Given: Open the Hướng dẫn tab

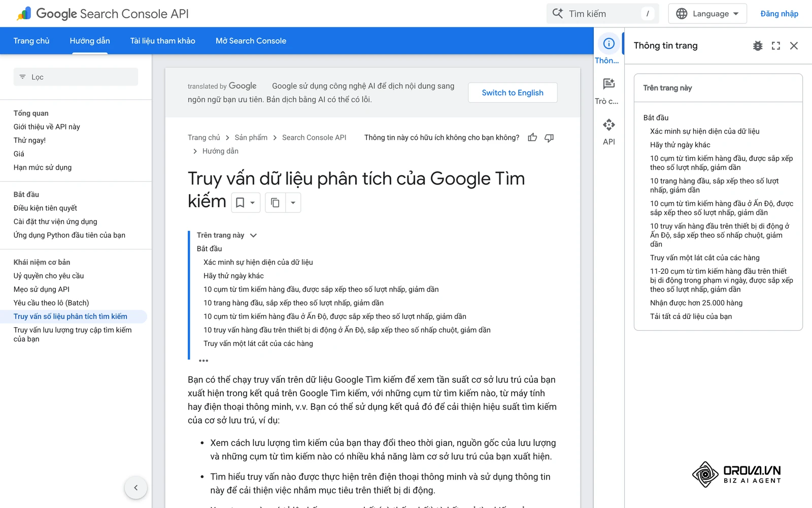Looking at the screenshot, I should point(90,41).
